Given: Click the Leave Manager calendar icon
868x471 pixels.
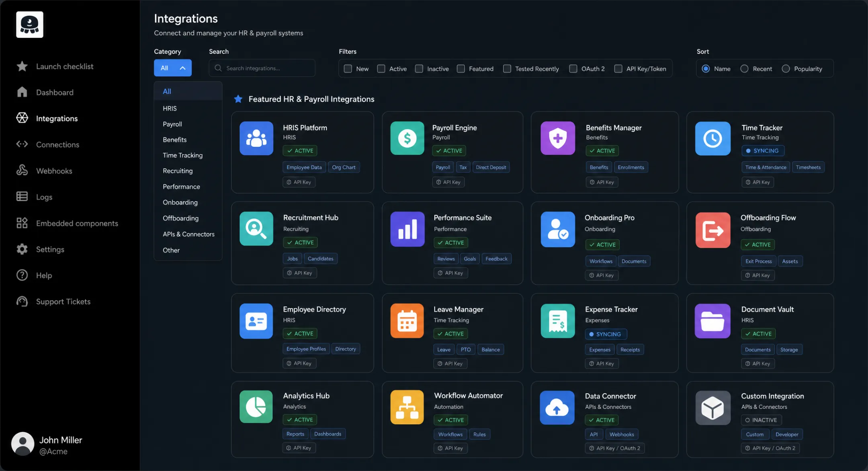Looking at the screenshot, I should coord(407,321).
